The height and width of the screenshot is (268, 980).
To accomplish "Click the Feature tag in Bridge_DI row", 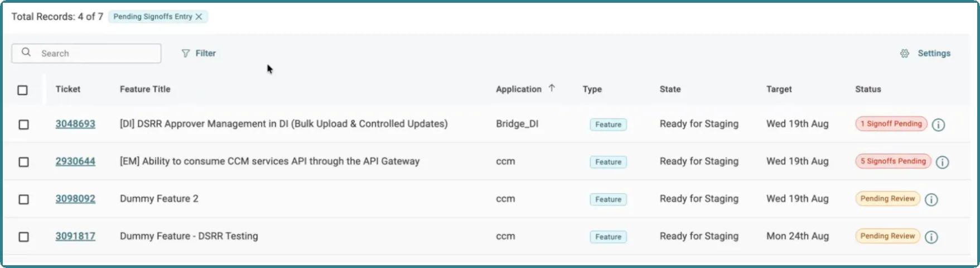I will [x=608, y=125].
